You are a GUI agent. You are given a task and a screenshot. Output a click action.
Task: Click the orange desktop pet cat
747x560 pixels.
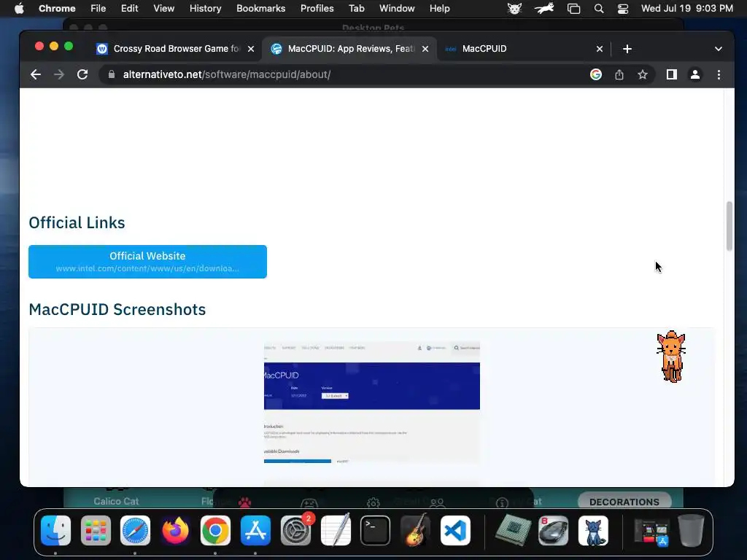click(x=671, y=357)
